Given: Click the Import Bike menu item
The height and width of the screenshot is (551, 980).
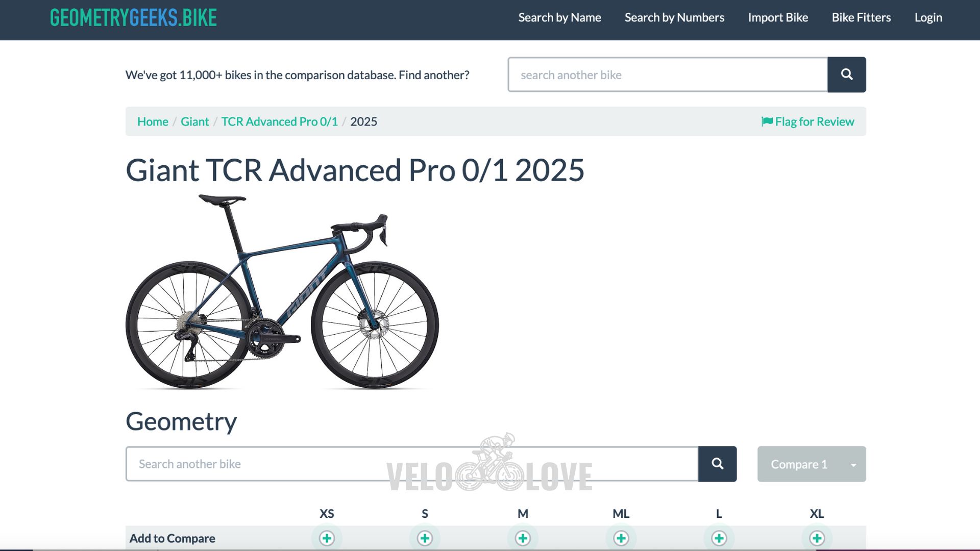Looking at the screenshot, I should coord(777,17).
